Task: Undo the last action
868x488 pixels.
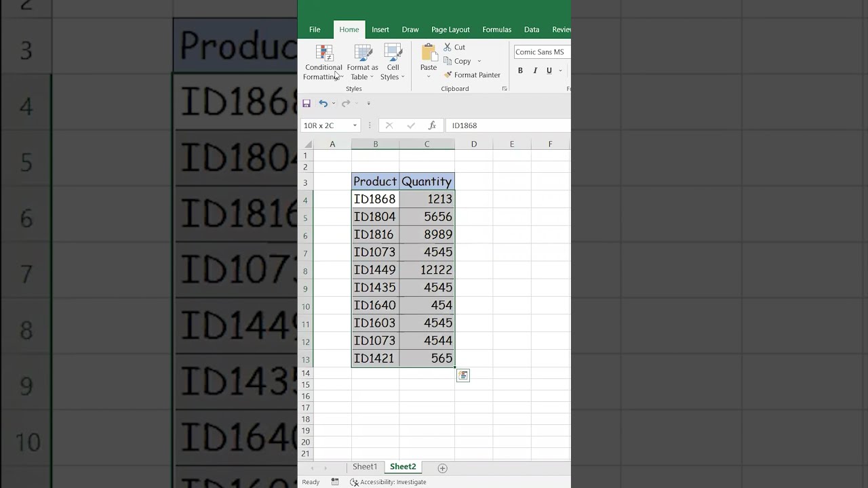Action: coord(323,104)
